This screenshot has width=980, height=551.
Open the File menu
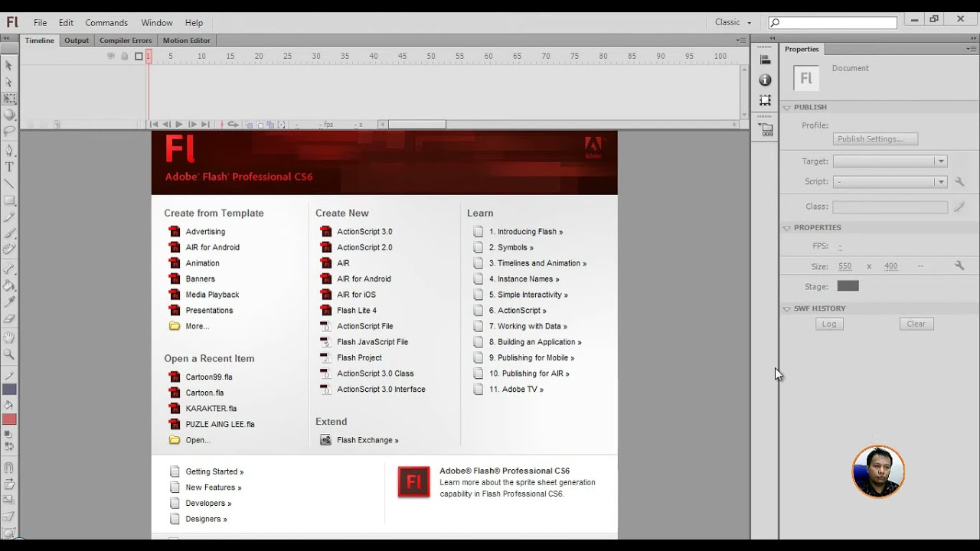pyautogui.click(x=40, y=22)
